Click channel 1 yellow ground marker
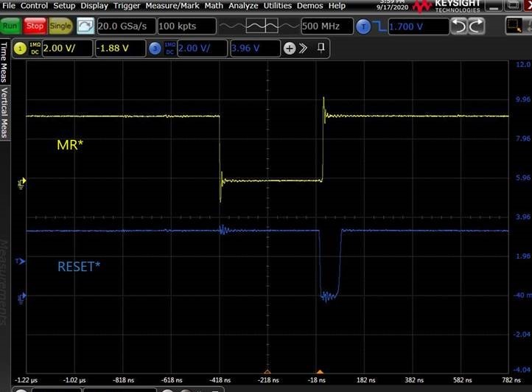 point(21,183)
